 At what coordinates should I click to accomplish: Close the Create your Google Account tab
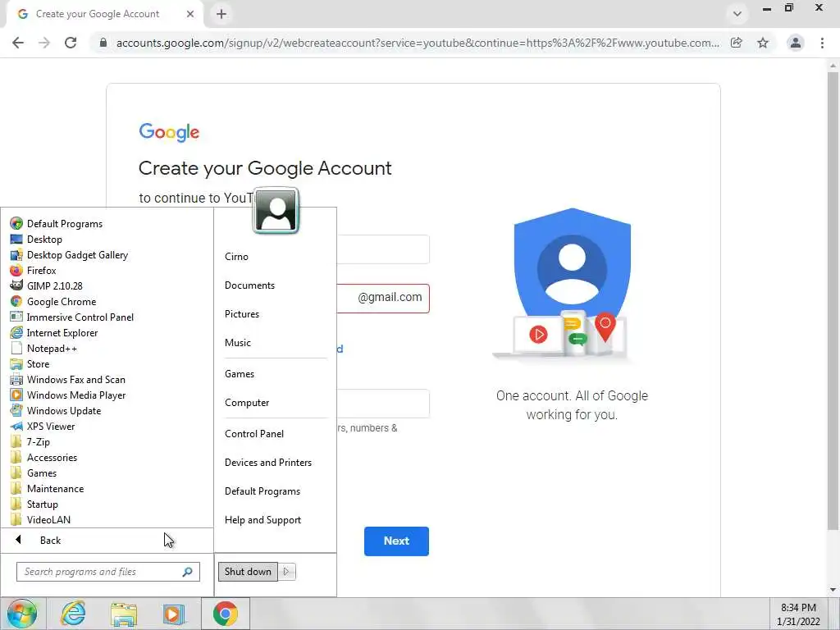[x=190, y=14]
